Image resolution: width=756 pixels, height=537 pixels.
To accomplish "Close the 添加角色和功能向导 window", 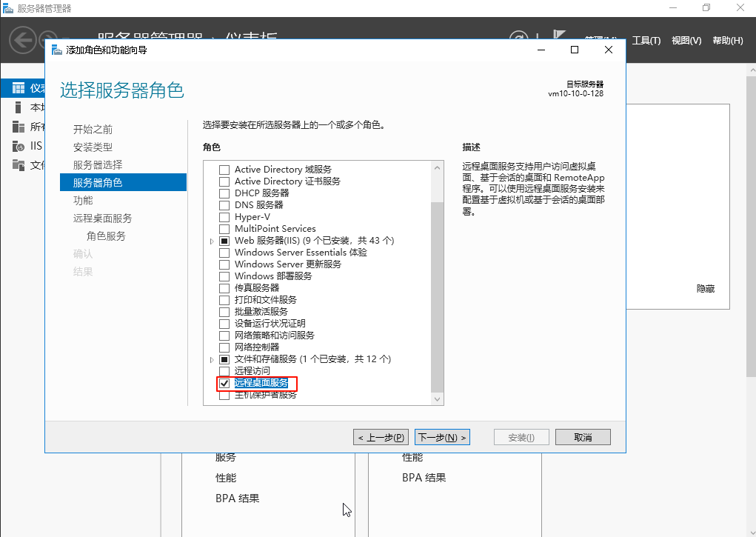I will [x=609, y=50].
